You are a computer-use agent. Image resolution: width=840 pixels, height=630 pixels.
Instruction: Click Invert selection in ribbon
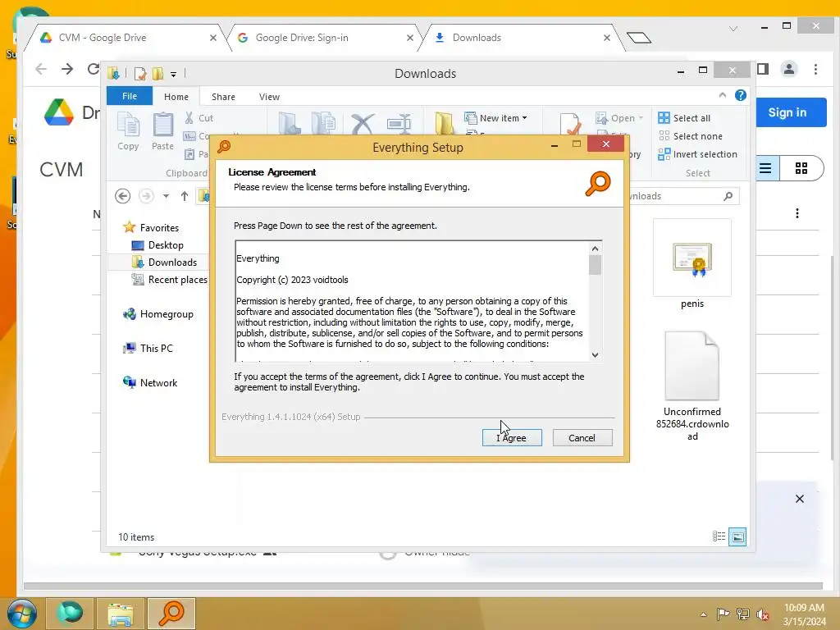pos(697,154)
